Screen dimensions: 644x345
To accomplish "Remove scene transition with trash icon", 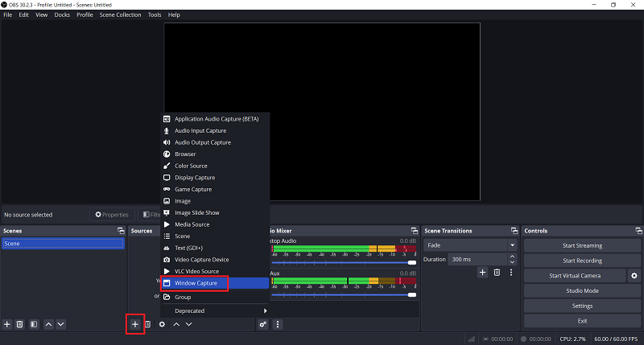I will 497,272.
